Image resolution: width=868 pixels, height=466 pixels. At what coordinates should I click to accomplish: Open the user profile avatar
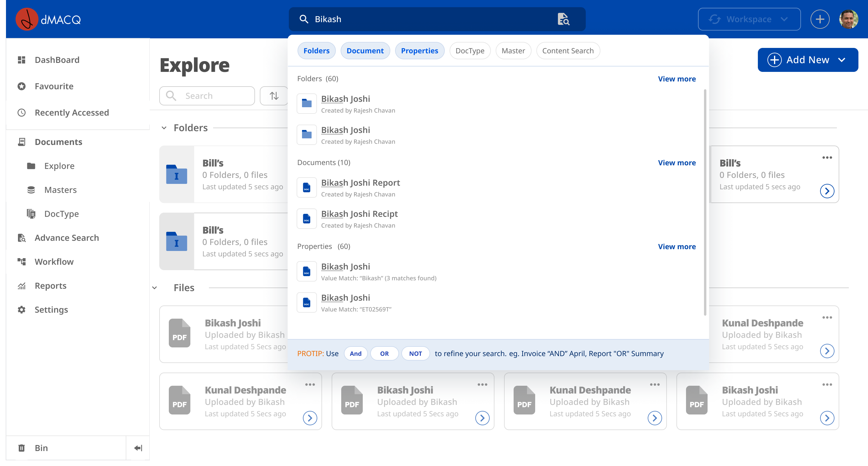click(848, 19)
